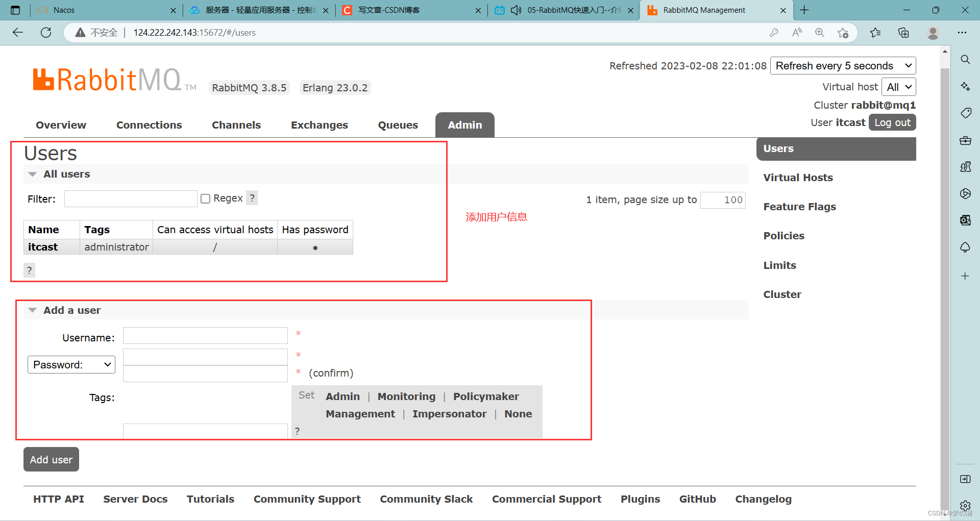The width and height of the screenshot is (980, 521).
Task: Switch to the Queues tab
Action: [x=398, y=125]
